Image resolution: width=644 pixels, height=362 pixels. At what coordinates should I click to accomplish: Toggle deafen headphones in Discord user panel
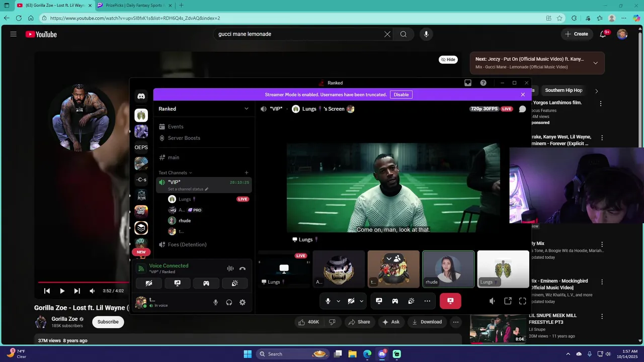[229, 302]
